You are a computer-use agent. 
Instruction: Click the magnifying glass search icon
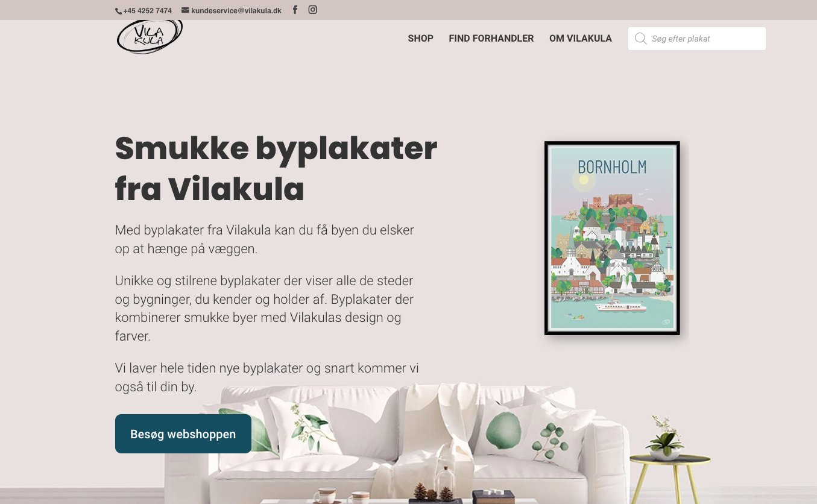(640, 39)
